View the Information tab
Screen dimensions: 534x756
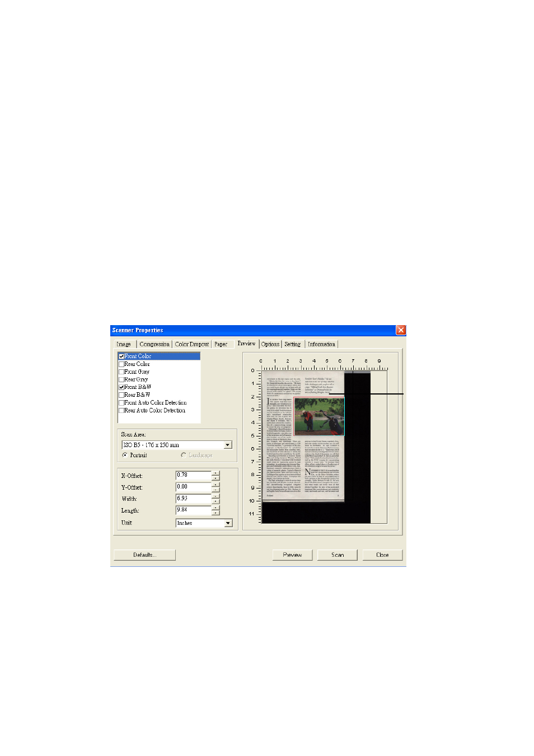point(322,344)
